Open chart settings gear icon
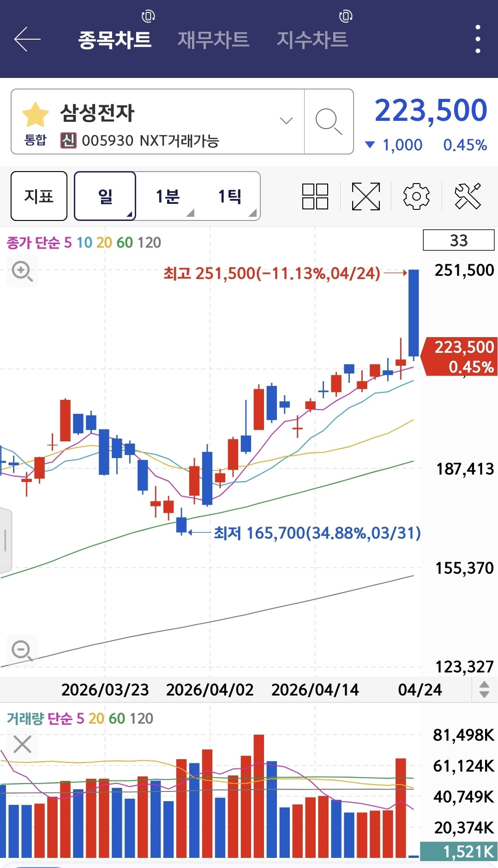This screenshot has height=868, width=498. coord(416,196)
